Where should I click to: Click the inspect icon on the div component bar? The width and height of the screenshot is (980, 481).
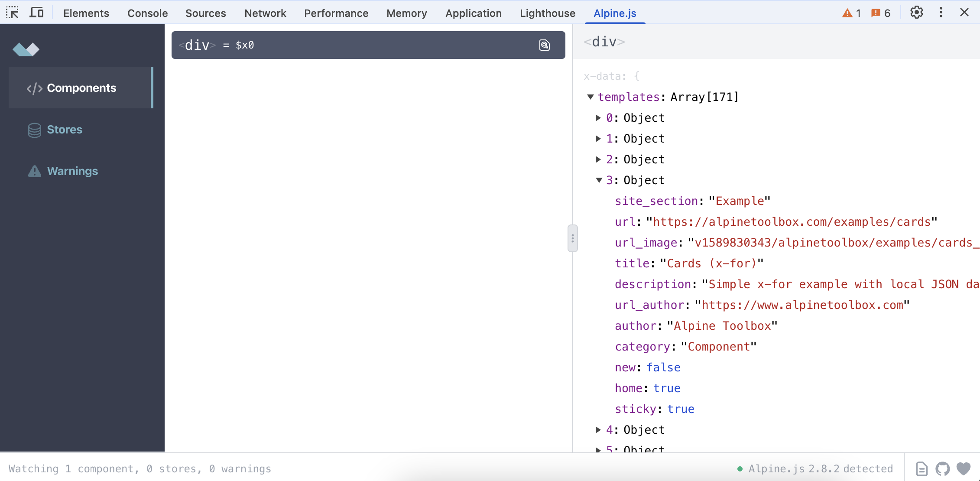tap(545, 45)
